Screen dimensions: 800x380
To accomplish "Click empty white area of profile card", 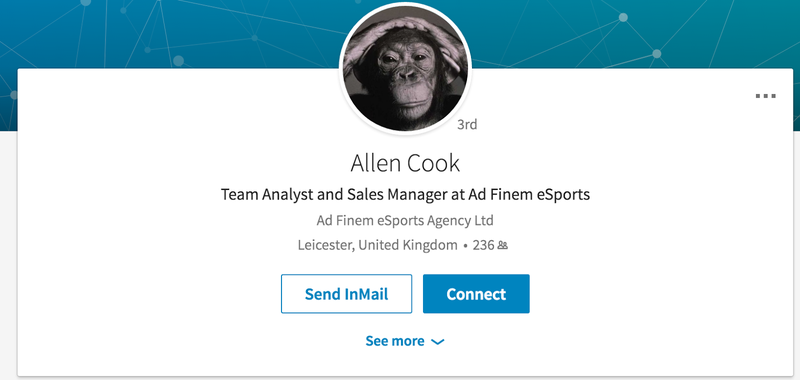I will pos(638,230).
